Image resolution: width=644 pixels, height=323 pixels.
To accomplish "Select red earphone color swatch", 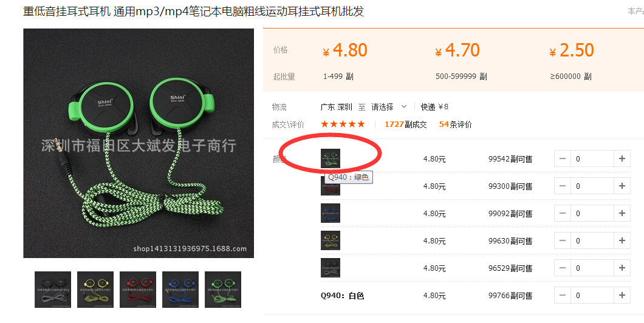I will [x=331, y=186].
